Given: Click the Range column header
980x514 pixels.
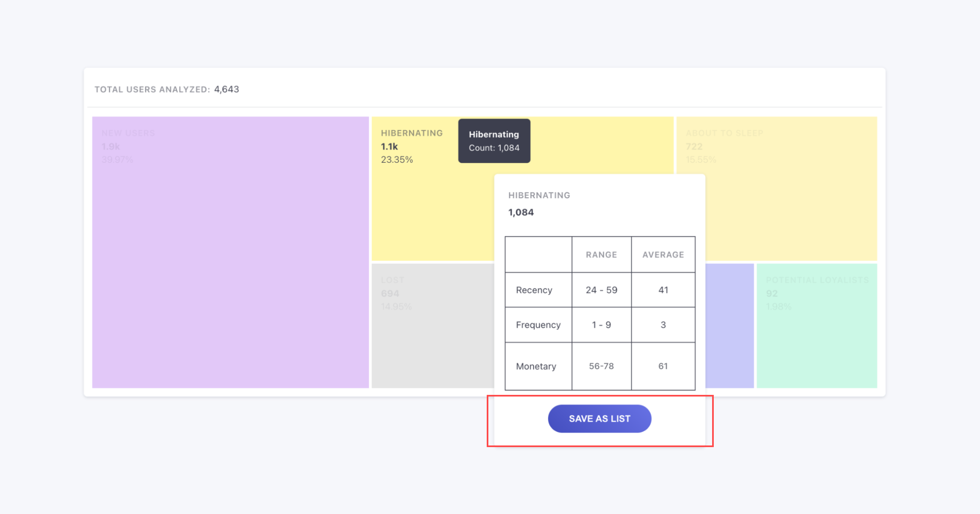Looking at the screenshot, I should point(601,255).
